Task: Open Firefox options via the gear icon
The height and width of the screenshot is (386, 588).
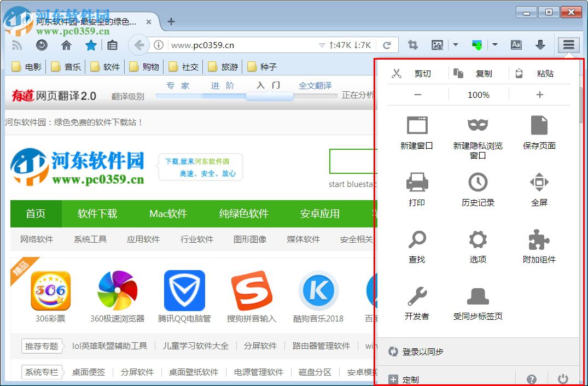Action: point(477,239)
